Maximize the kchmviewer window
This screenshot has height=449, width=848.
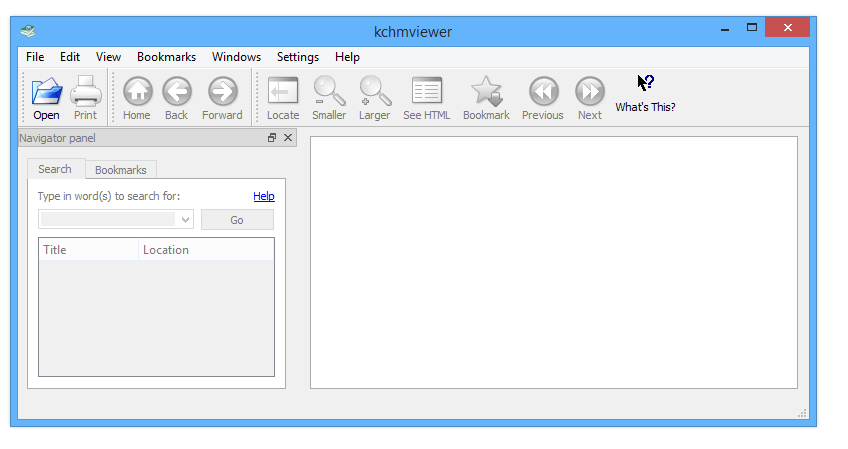point(752,28)
